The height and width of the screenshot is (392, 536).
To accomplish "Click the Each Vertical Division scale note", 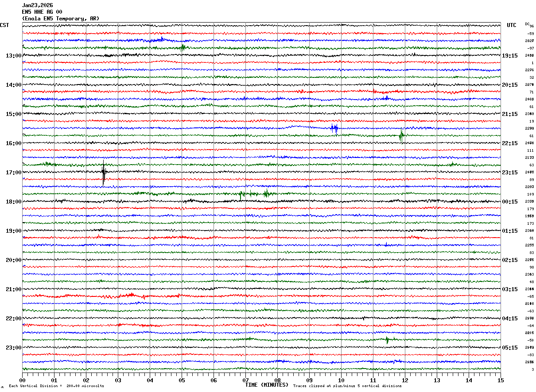I will click(56, 386).
